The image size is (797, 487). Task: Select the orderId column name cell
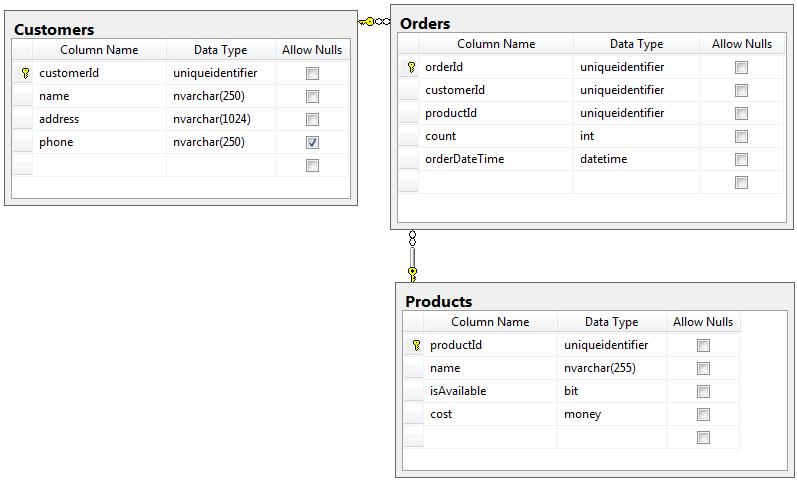(496, 67)
